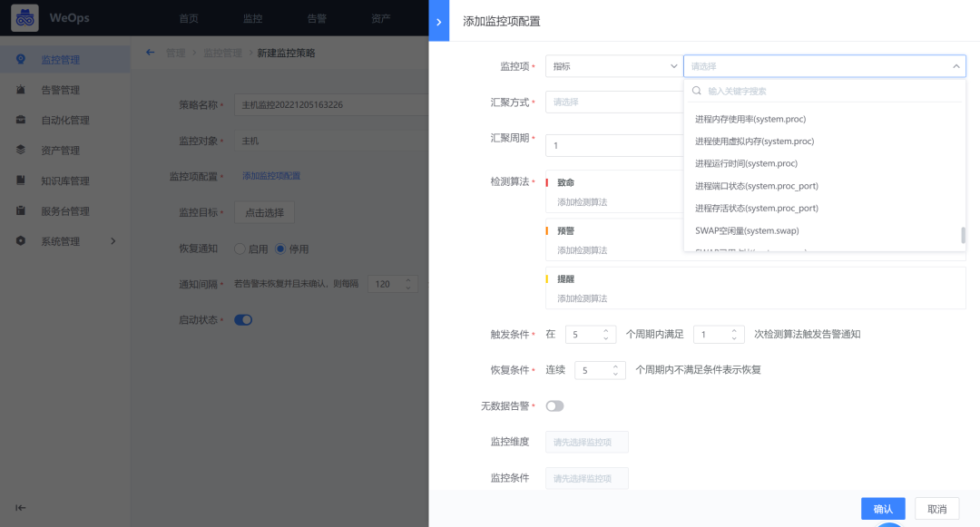This screenshot has height=527, width=980.
Task: Click the 策略名称 input field
Action: coord(331,105)
